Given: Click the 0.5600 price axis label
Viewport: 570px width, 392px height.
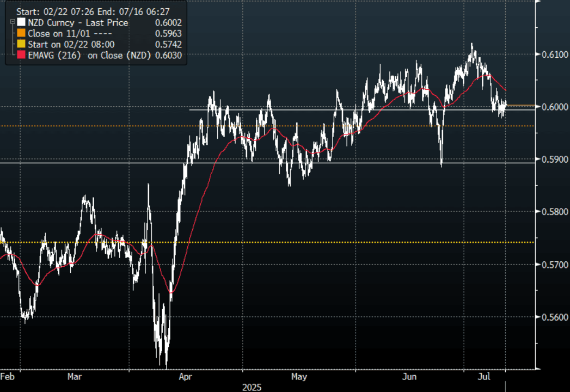Looking at the screenshot, I should pos(555,317).
